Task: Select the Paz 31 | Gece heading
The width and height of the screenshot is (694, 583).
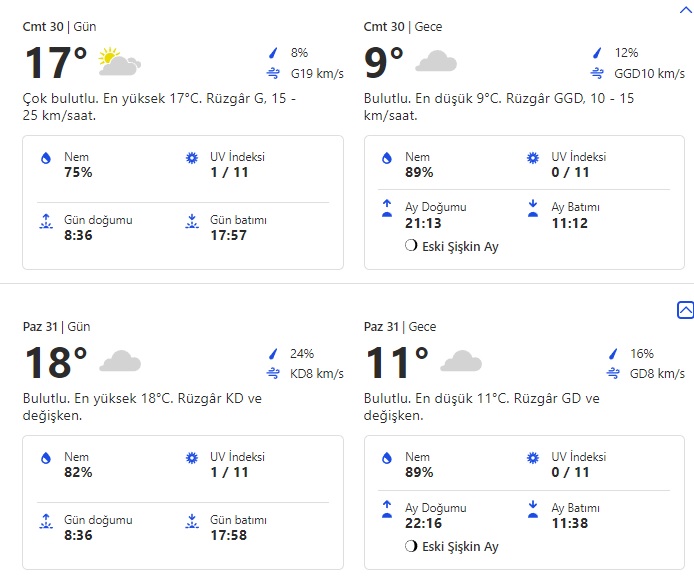Action: [x=400, y=326]
